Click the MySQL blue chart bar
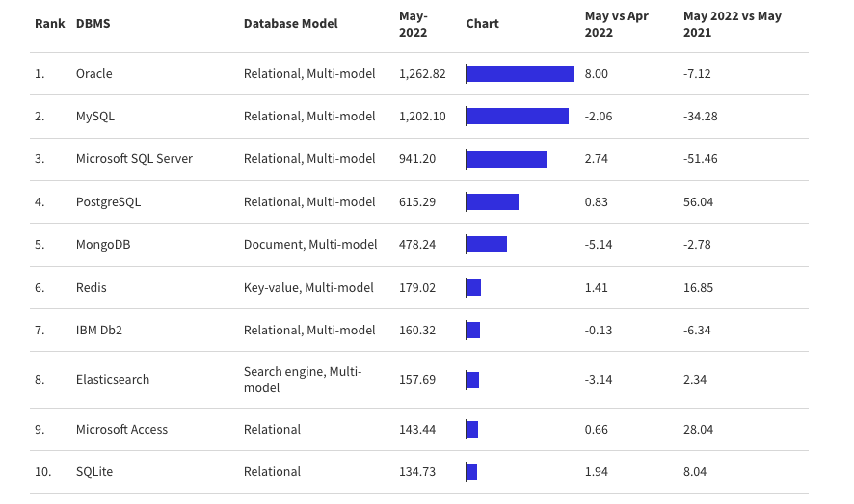Viewport: 854px width, 504px height. [518, 116]
